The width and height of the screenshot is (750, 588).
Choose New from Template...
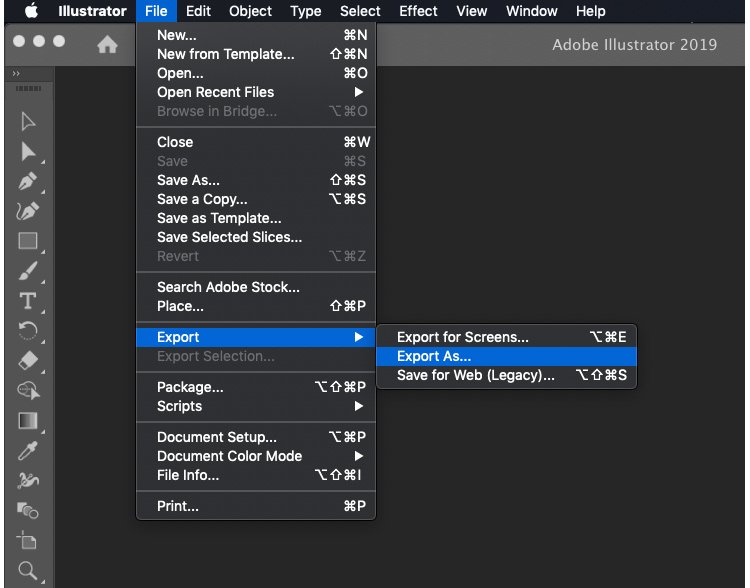coord(256,54)
